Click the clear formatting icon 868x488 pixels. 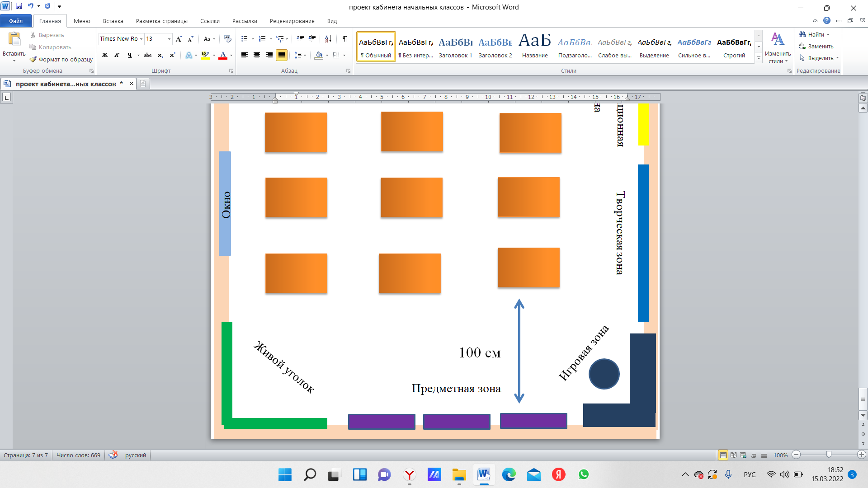pos(228,39)
